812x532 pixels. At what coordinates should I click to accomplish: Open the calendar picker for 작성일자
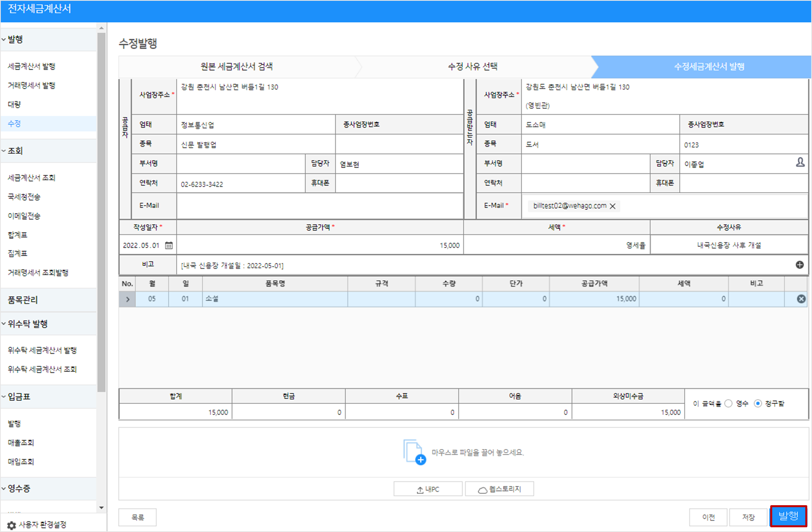pyautogui.click(x=169, y=245)
